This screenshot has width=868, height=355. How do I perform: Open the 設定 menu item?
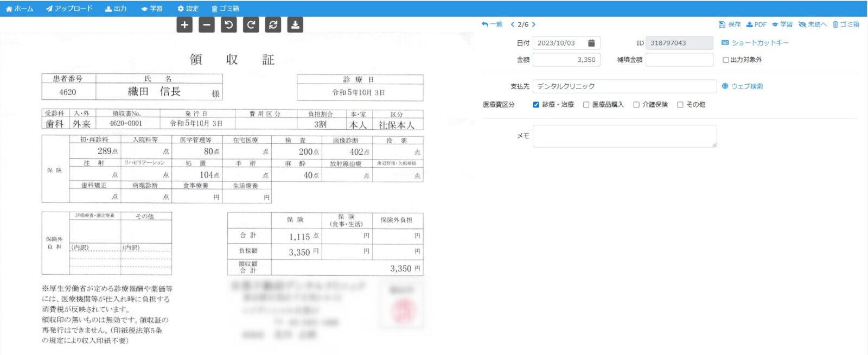point(188,9)
